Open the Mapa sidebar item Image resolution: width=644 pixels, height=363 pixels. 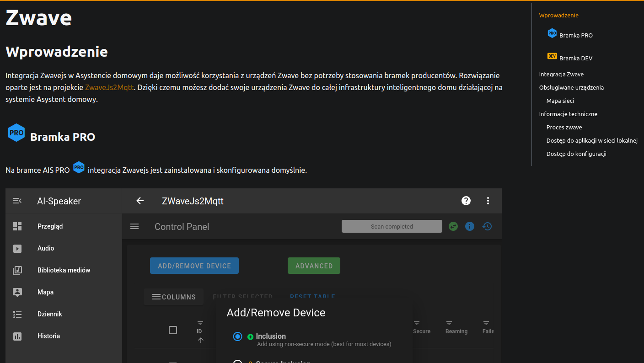[64, 292]
